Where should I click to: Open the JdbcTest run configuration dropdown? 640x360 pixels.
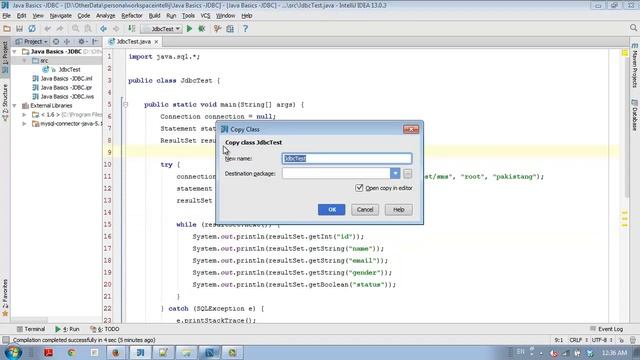pyautogui.click(x=162, y=29)
